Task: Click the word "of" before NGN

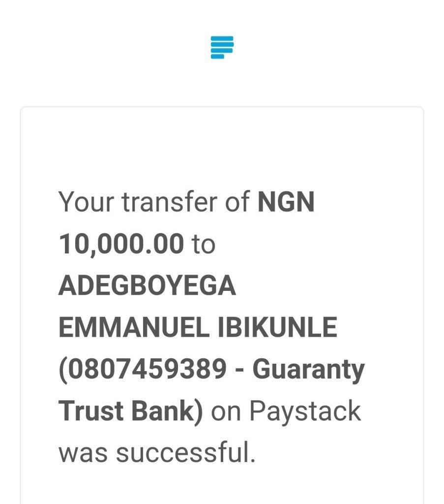Action: [237, 202]
